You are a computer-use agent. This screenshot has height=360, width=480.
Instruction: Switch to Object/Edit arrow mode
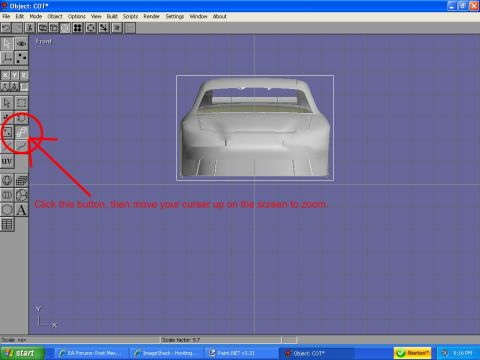(x=7, y=44)
